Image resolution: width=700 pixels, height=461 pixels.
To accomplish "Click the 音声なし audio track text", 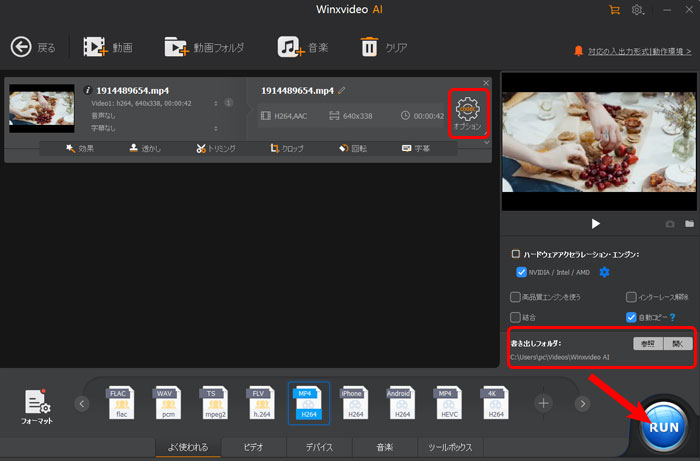I will [x=103, y=116].
